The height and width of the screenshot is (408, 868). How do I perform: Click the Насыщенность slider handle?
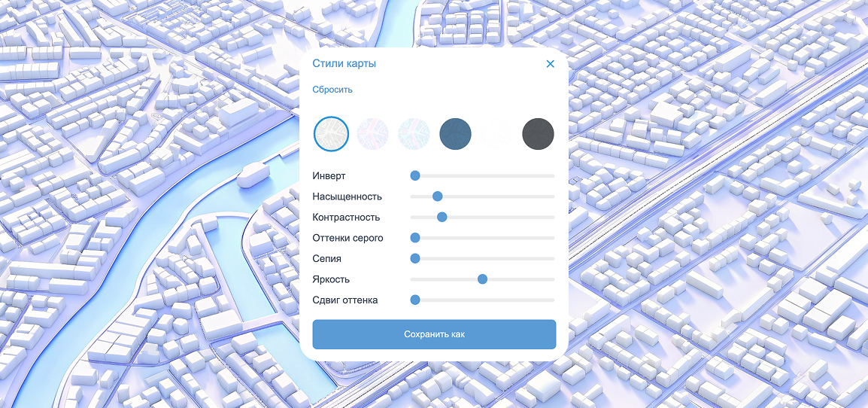437,196
